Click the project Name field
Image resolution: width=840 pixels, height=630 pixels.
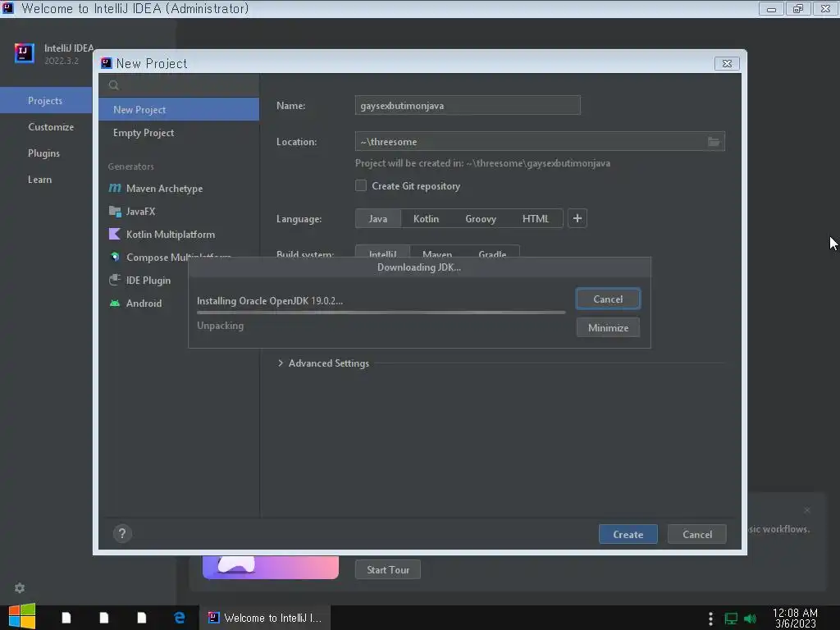click(468, 106)
